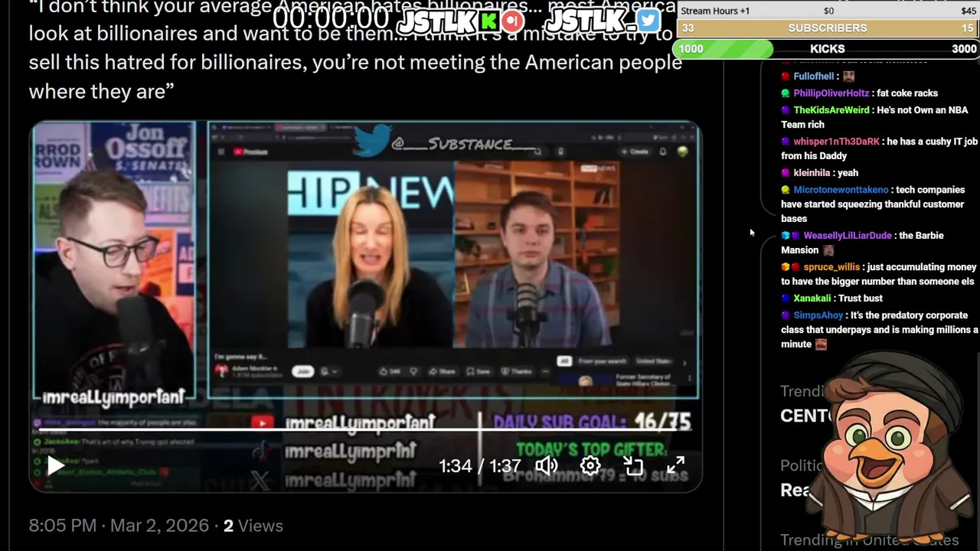
Task: Open the video settings gear
Action: point(590,465)
